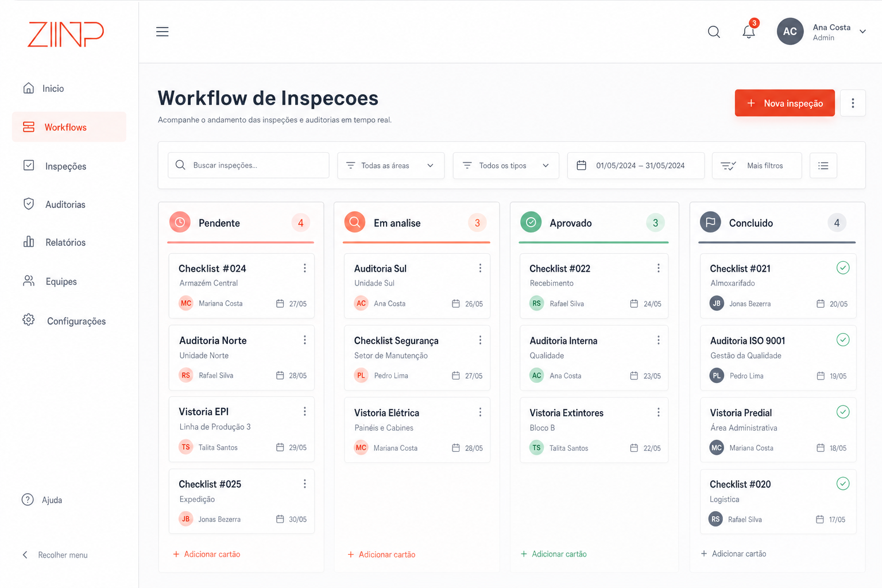882x588 pixels.
Task: Click the completed check on Vistoria Predial
Action: tap(843, 412)
